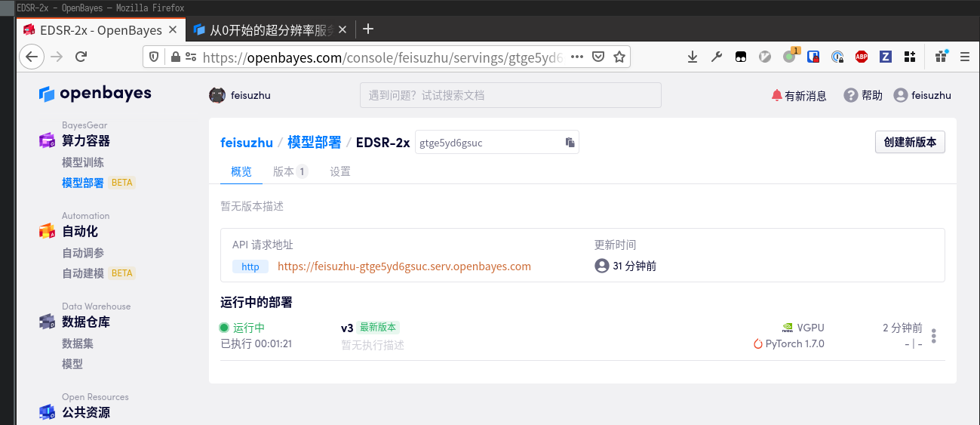Click the search documentation input field
Screen dimensions: 980x425
(510, 95)
